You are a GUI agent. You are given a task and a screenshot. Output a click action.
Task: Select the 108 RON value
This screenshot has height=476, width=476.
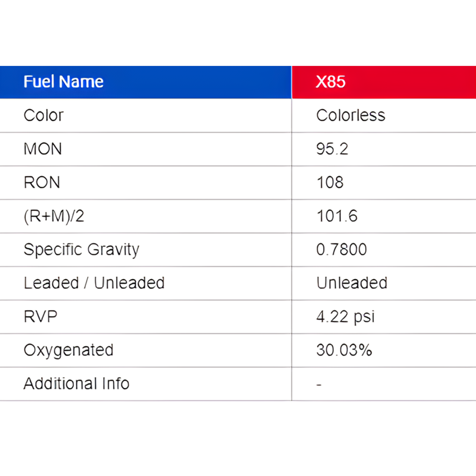pyautogui.click(x=330, y=182)
